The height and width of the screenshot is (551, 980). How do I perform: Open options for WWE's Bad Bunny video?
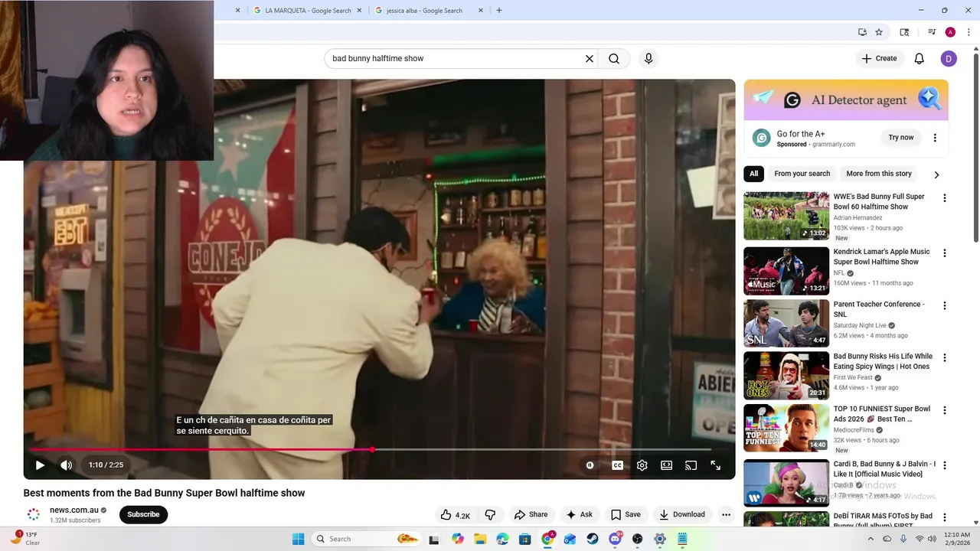point(944,198)
